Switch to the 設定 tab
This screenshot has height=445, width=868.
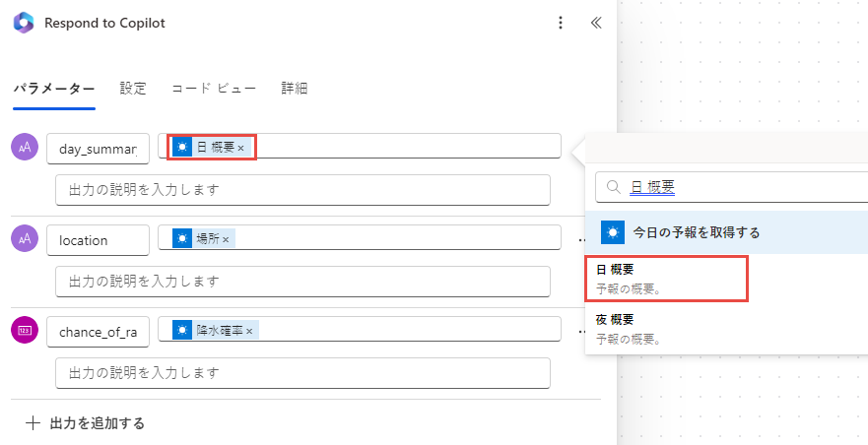(x=133, y=89)
